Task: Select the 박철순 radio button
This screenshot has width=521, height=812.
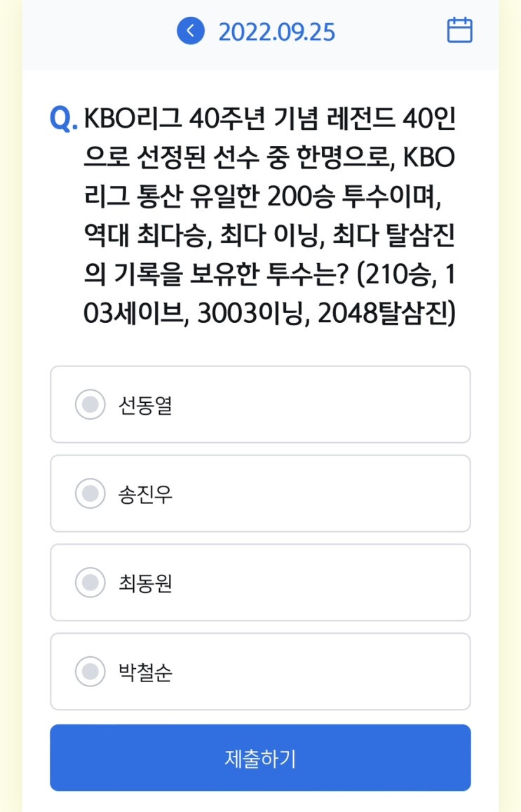Action: pyautogui.click(x=90, y=672)
